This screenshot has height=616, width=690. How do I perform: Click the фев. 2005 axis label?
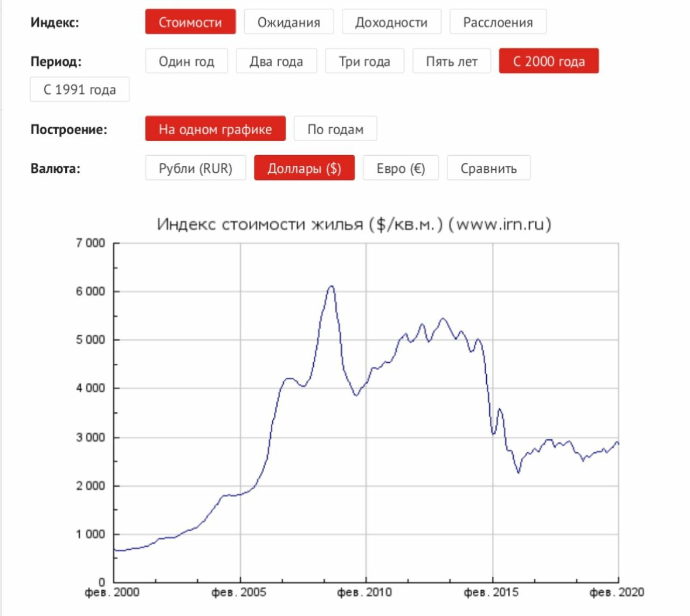(239, 592)
